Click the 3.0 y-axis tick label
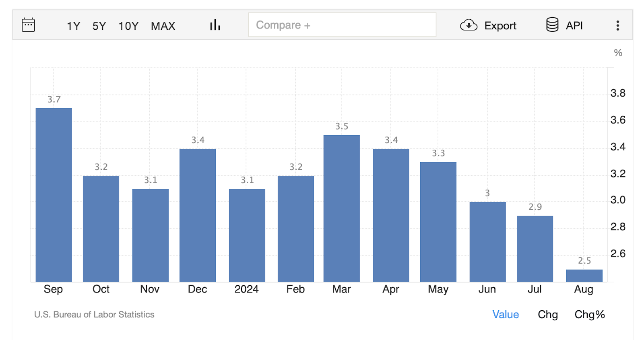 [618, 200]
